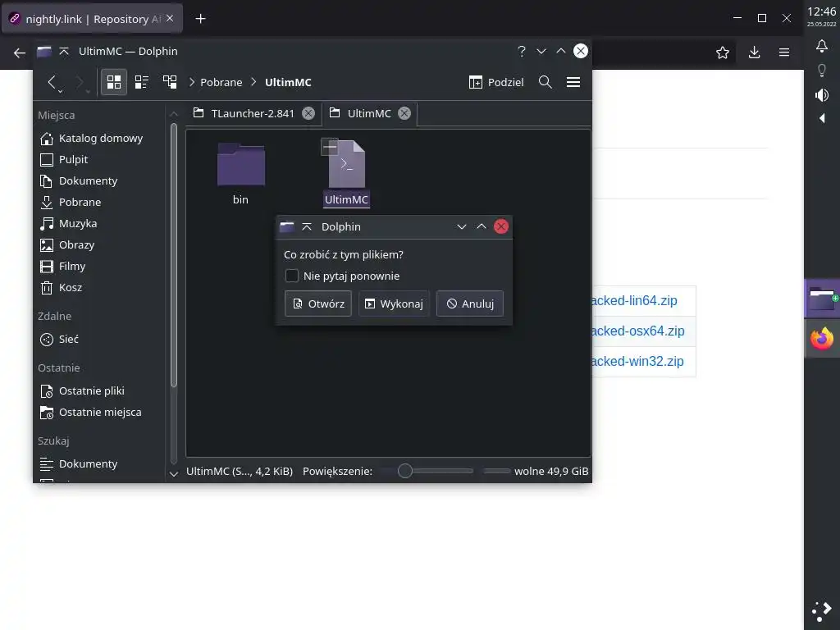Close the nightly.link browser tab
This screenshot has height=630, width=840.
(170, 18)
